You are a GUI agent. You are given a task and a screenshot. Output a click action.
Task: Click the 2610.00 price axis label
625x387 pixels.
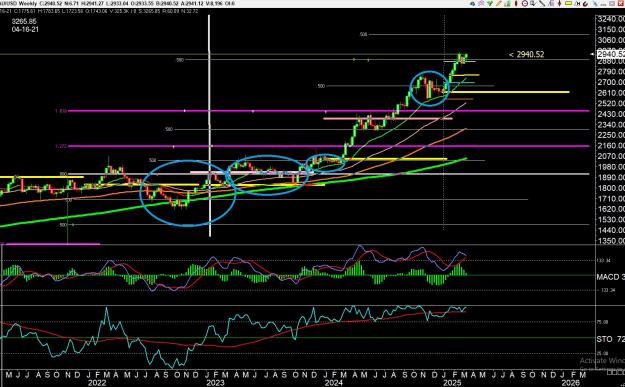pyautogui.click(x=611, y=93)
